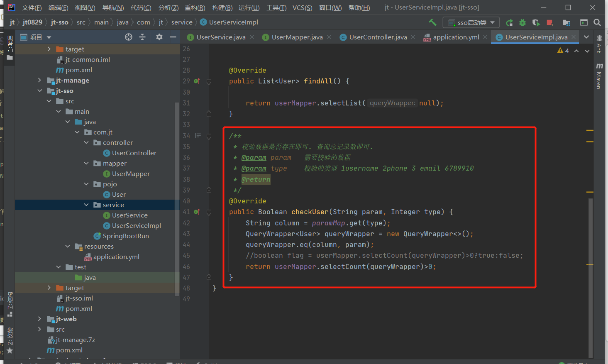Select jt-manage.7z archive in tree
608x364 pixels.
point(76,340)
